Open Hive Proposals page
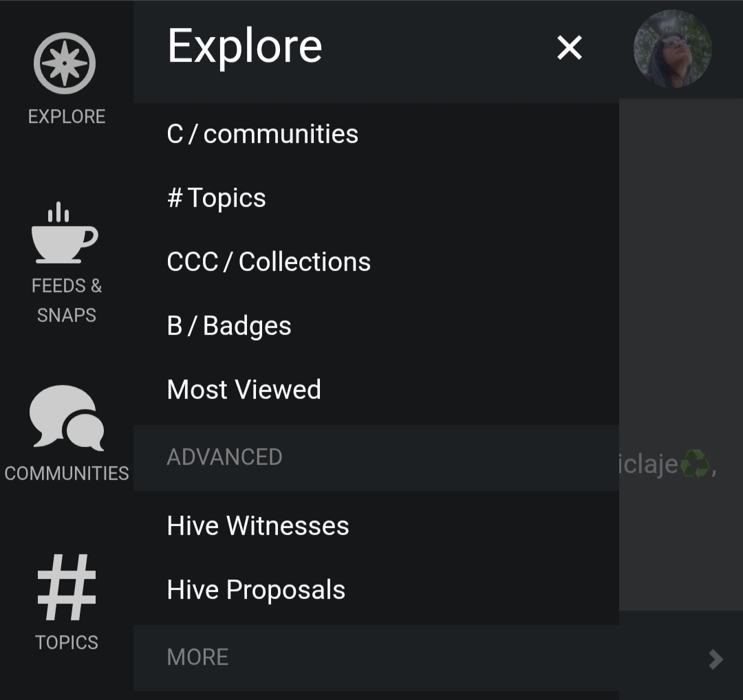The width and height of the screenshot is (743, 700). coord(256,590)
